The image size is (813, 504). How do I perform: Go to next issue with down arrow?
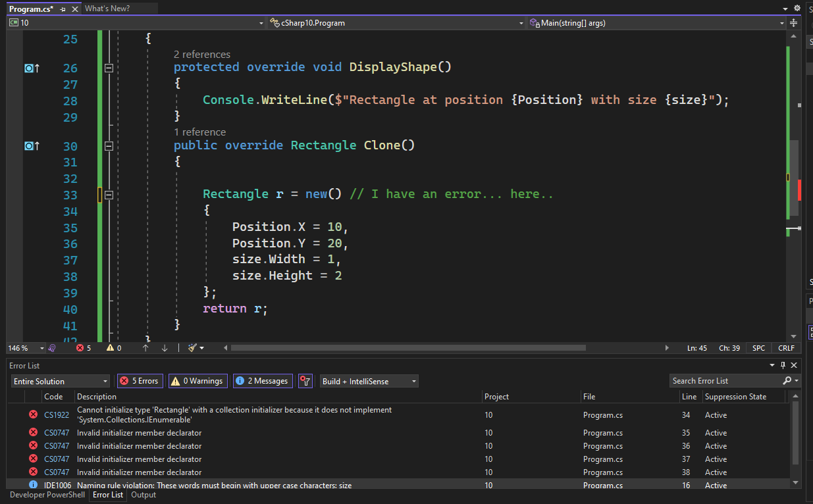164,348
